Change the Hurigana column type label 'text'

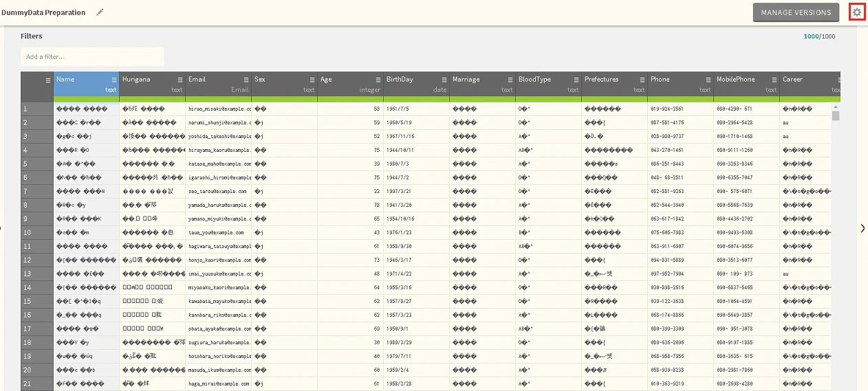pos(177,90)
